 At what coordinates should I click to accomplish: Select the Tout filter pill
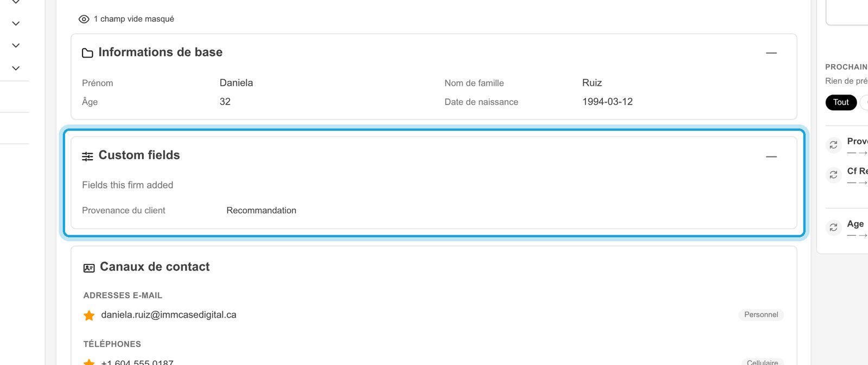point(841,102)
